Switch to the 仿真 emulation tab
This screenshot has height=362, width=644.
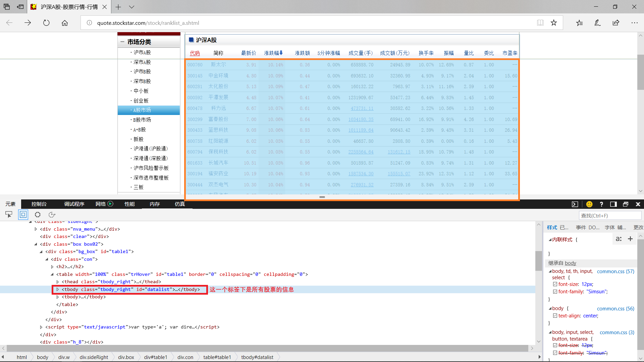(x=180, y=204)
